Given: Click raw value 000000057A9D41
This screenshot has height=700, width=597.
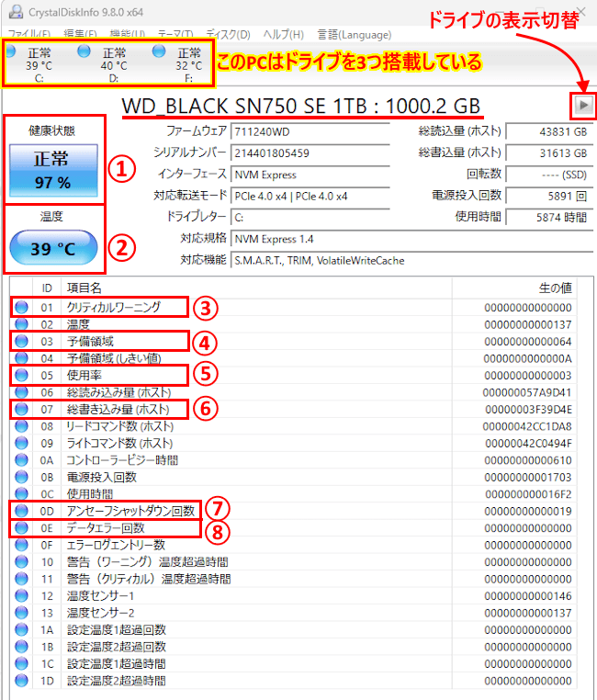Looking at the screenshot, I should [x=527, y=392].
